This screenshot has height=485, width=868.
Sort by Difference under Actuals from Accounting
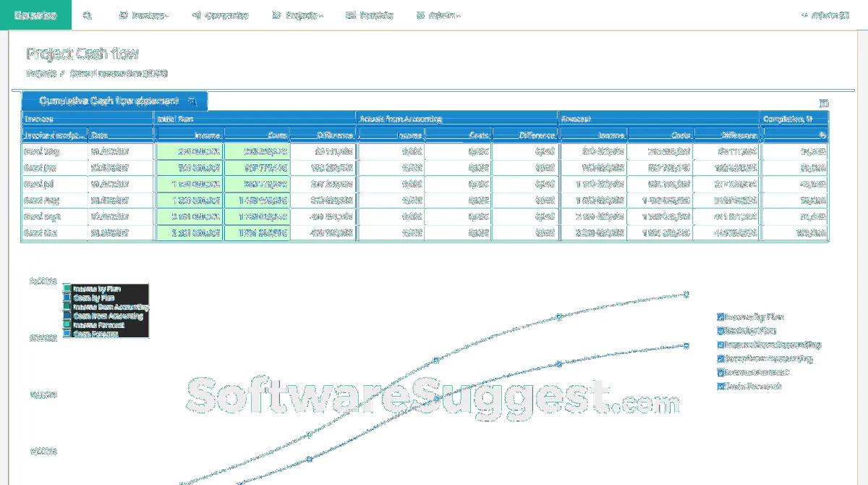[x=524, y=135]
